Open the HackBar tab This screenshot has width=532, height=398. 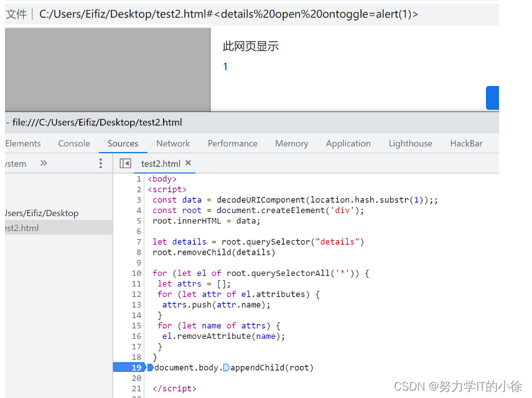click(x=466, y=144)
